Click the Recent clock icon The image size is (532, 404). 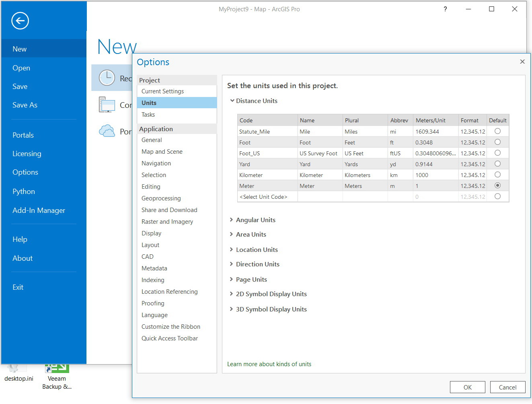107,78
